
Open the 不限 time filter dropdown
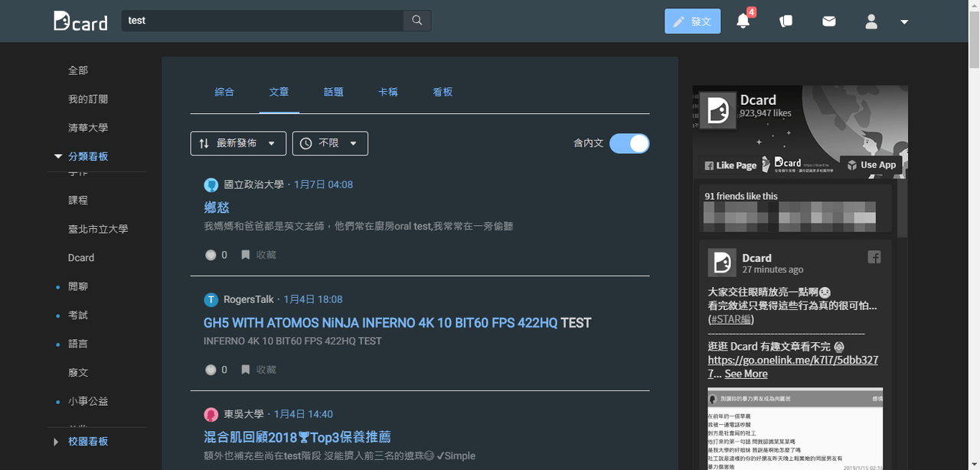(330, 143)
